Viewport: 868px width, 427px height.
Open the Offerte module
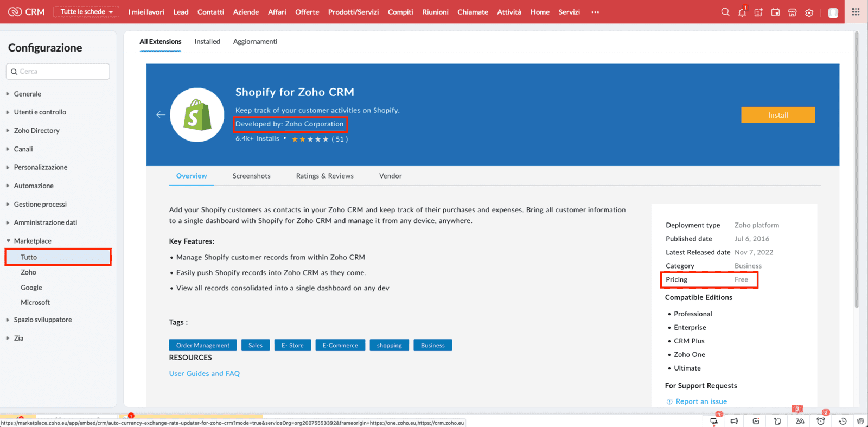(x=307, y=12)
